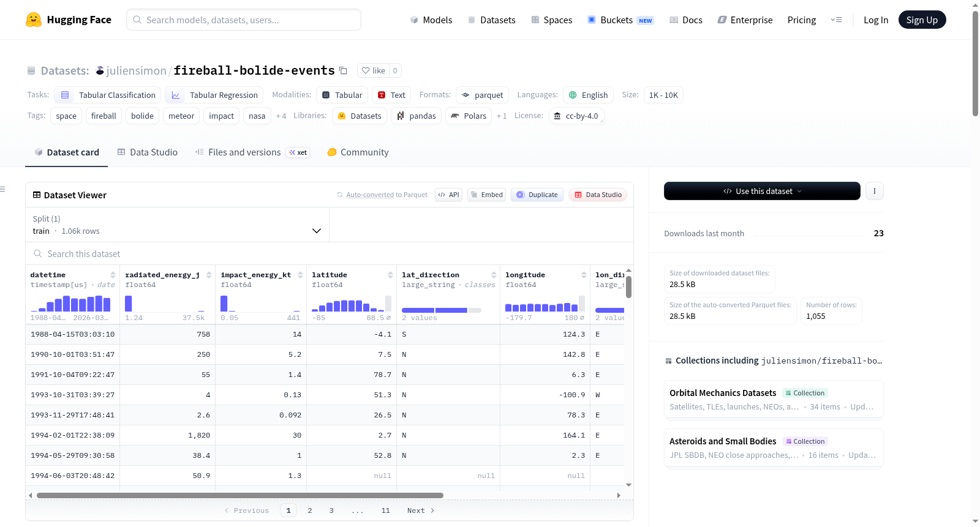Click the English language tag
This screenshot has width=980, height=527.
(588, 95)
